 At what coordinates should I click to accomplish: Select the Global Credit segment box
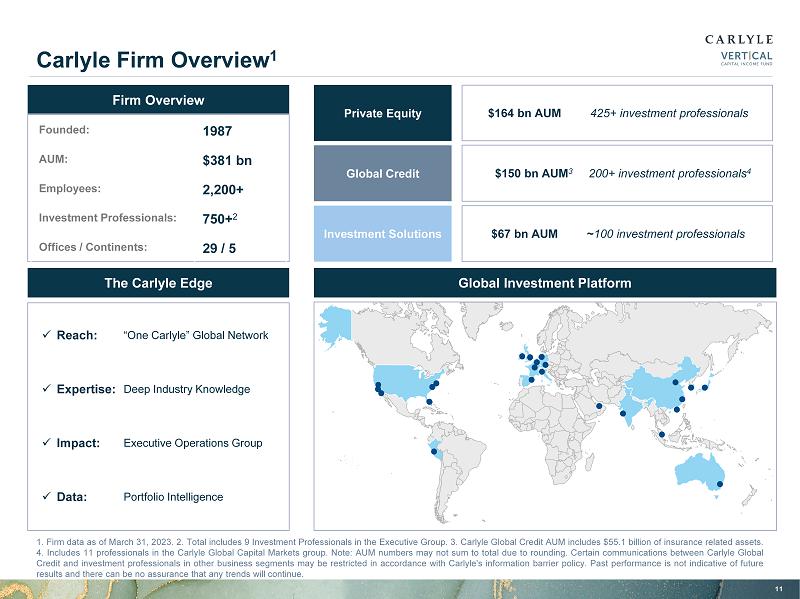[383, 173]
